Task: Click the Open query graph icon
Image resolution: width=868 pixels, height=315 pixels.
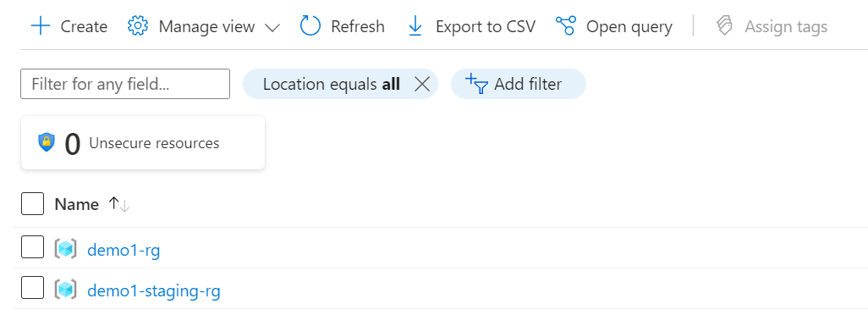Action: (566, 26)
